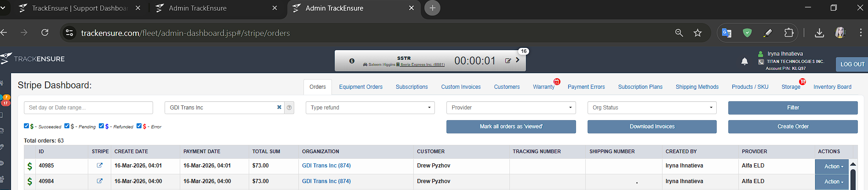Click the next arrow in SSTR timer

coord(518,60)
